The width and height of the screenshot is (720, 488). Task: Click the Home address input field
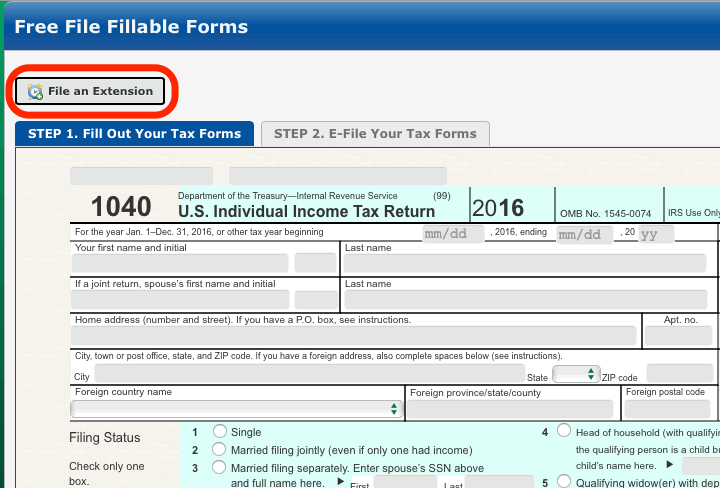pyautogui.click(x=354, y=336)
